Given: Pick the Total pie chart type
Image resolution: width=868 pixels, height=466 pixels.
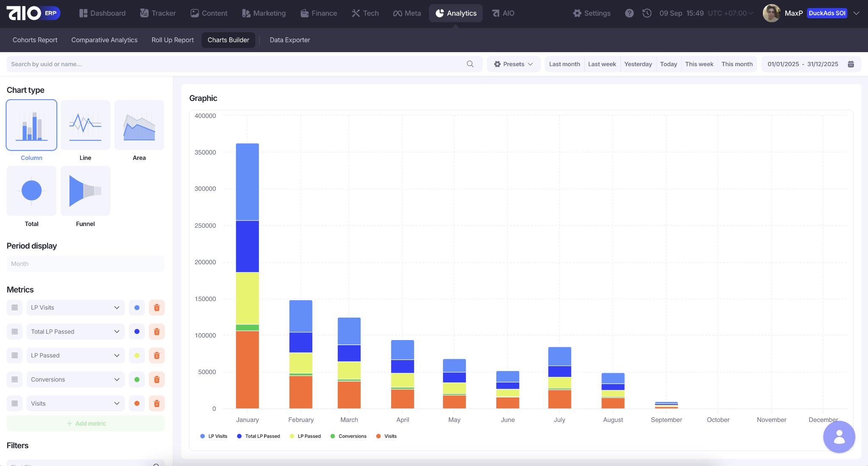Looking at the screenshot, I should pos(31,191).
